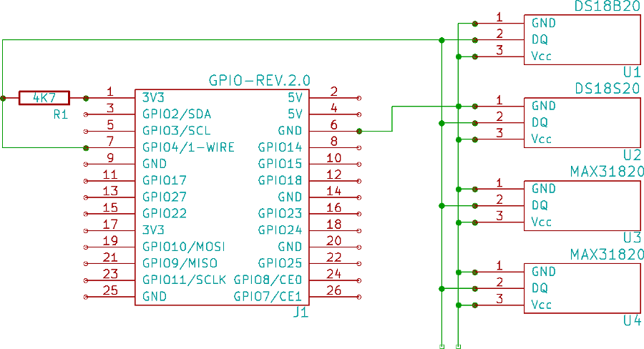Click pin number 7 on J1
This screenshot has height=349, width=644.
point(110,141)
